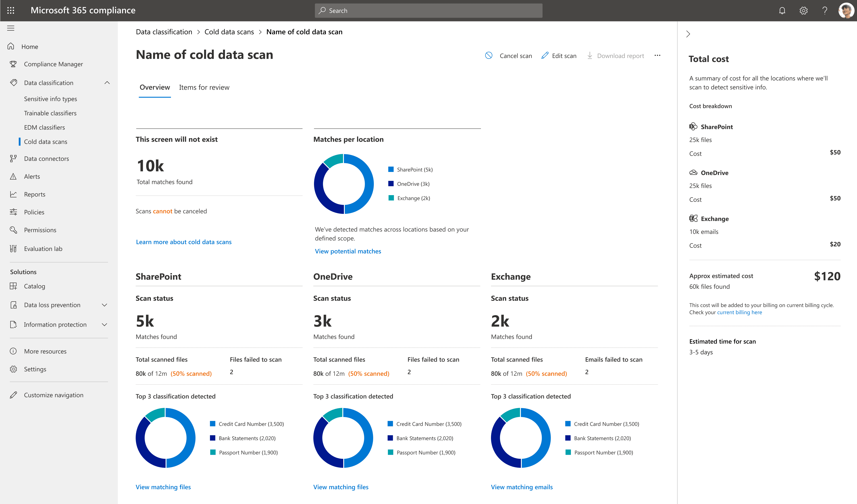Click Exchange (2k) legend color swatch
The image size is (857, 504).
(x=391, y=198)
